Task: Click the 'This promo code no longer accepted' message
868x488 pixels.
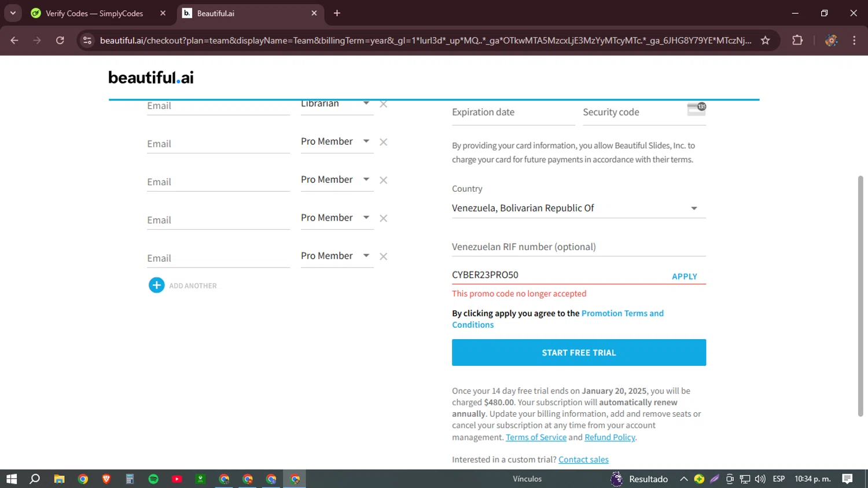Action: coord(519,293)
